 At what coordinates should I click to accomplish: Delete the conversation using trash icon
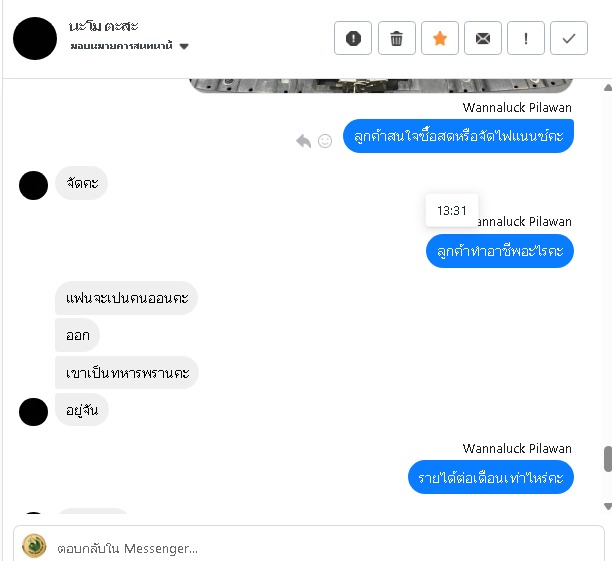tap(397, 38)
